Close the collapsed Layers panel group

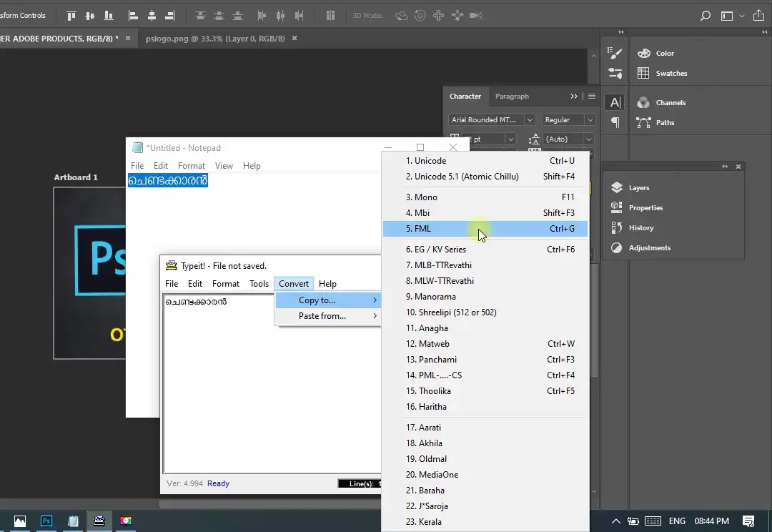point(738,167)
